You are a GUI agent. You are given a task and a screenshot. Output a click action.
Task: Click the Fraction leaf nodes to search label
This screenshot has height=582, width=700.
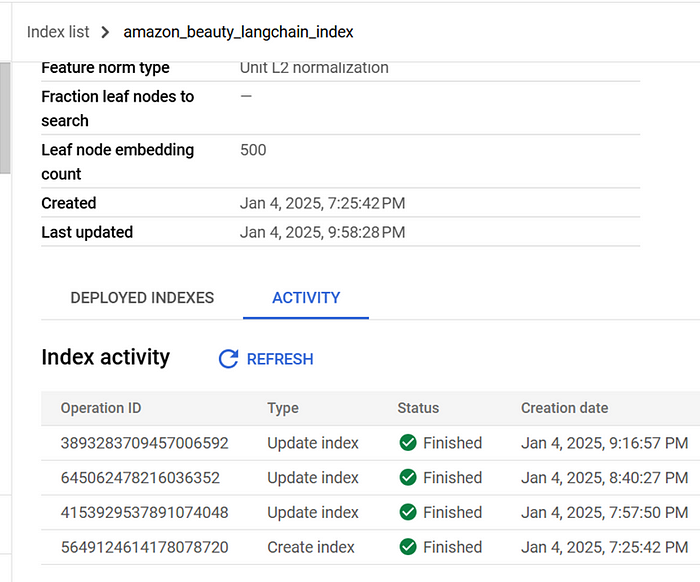pyautogui.click(x=118, y=108)
